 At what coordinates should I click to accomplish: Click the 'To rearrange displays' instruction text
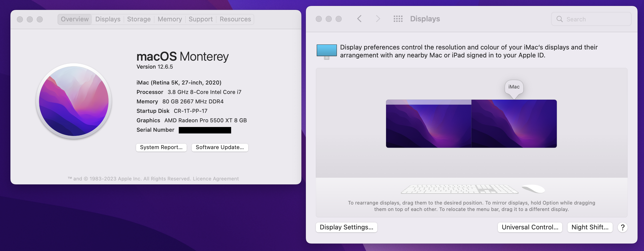pyautogui.click(x=471, y=206)
